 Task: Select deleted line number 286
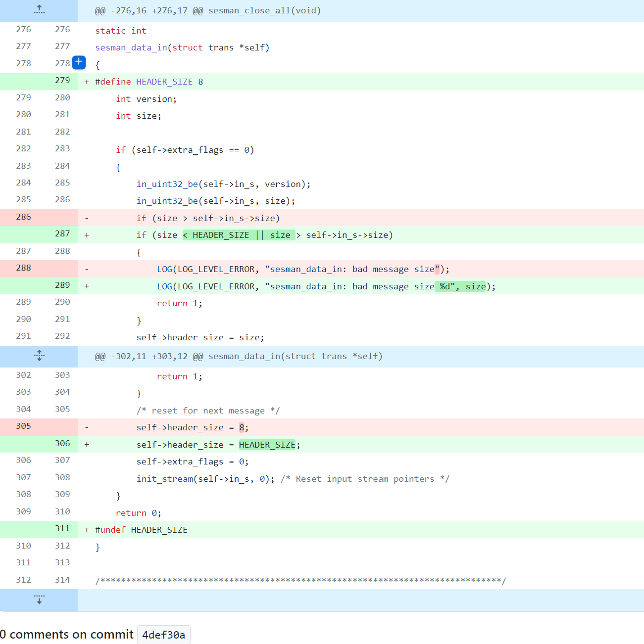23,217
